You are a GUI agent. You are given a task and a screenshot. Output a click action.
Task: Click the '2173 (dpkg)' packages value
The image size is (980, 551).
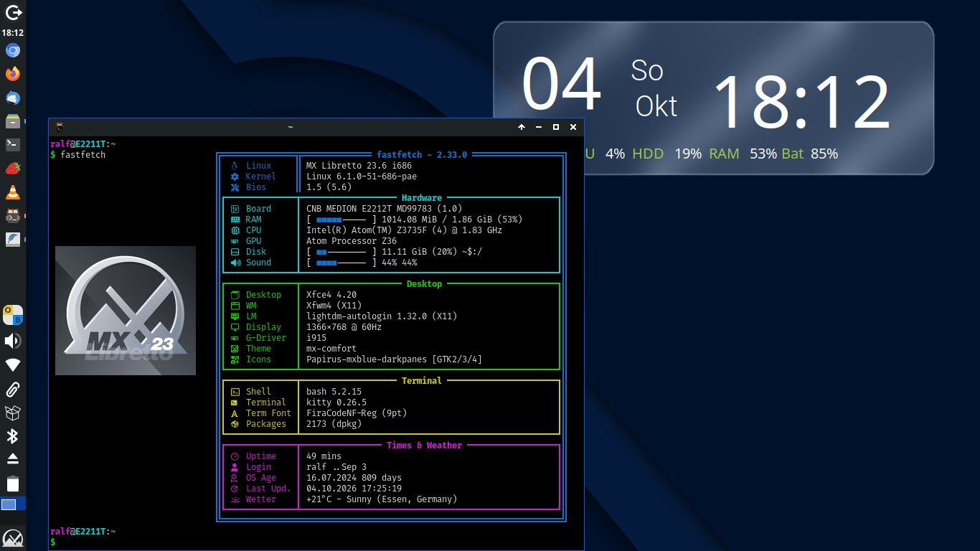pos(334,424)
